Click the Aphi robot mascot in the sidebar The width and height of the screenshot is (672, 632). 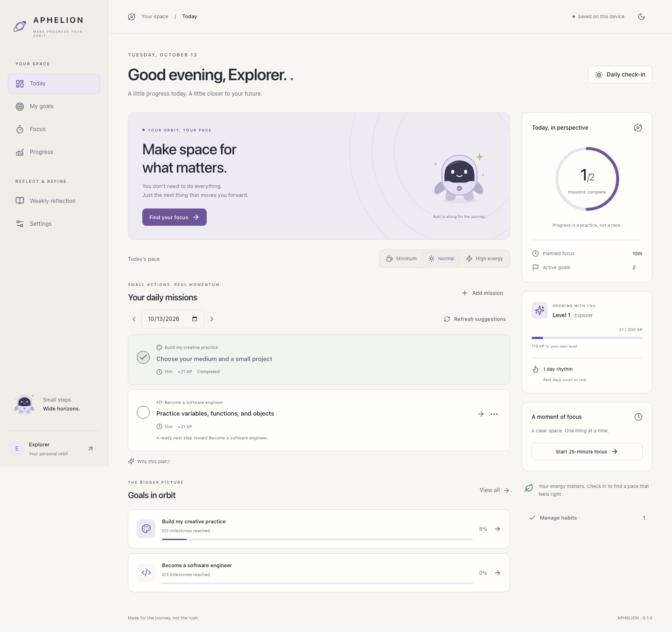coord(24,404)
